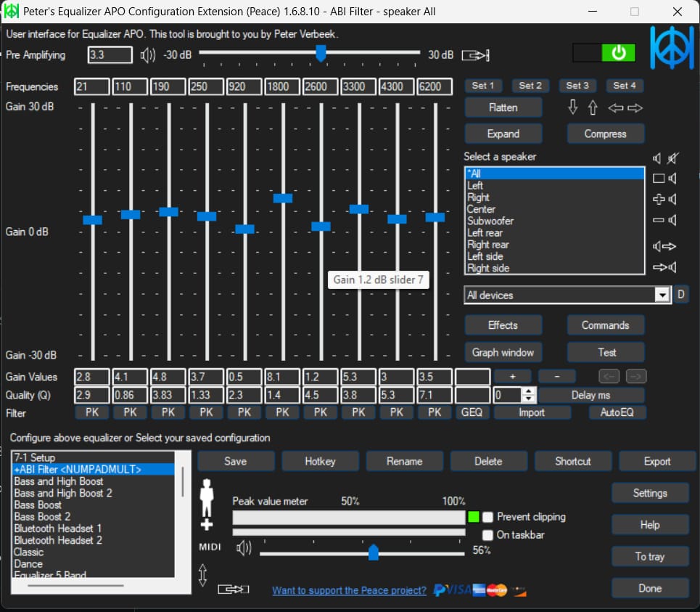Click the left arrow icon next to Set 4

[617, 107]
